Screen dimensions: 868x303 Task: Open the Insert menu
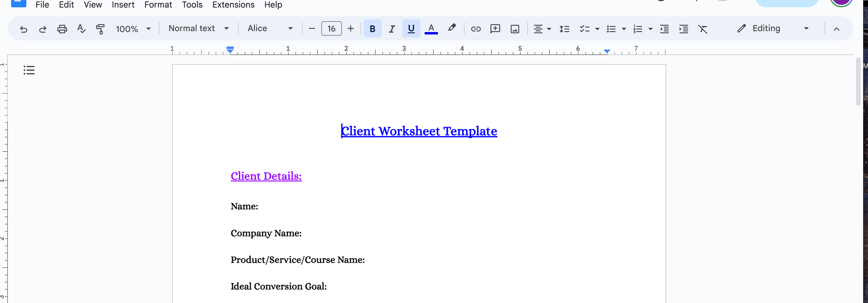tap(123, 5)
